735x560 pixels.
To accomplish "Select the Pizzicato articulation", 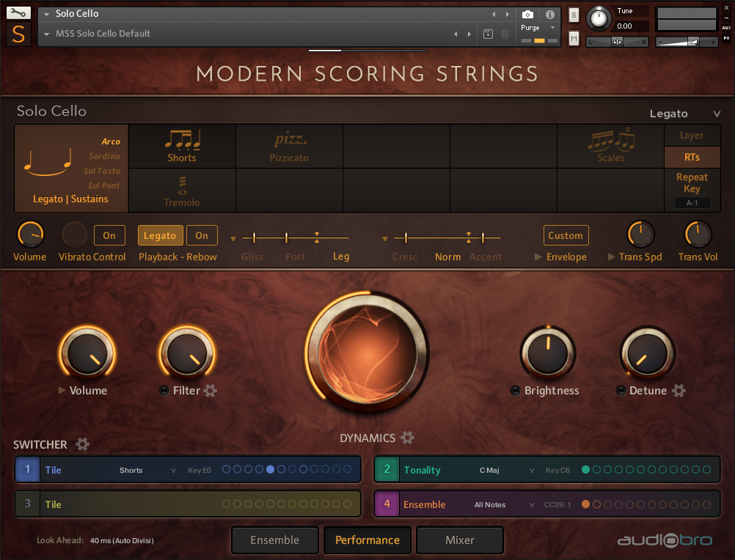I will tap(289, 147).
